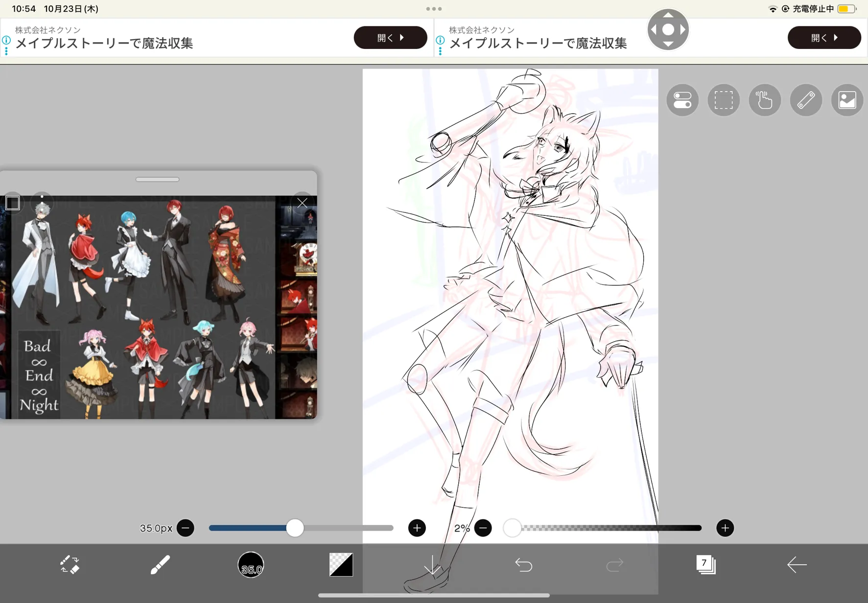
Task: Tap the 2% opacity value
Action: [462, 528]
